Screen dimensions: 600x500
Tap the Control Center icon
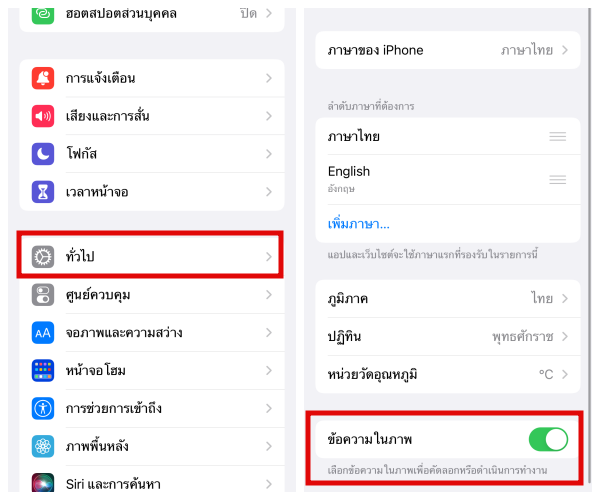(43, 295)
